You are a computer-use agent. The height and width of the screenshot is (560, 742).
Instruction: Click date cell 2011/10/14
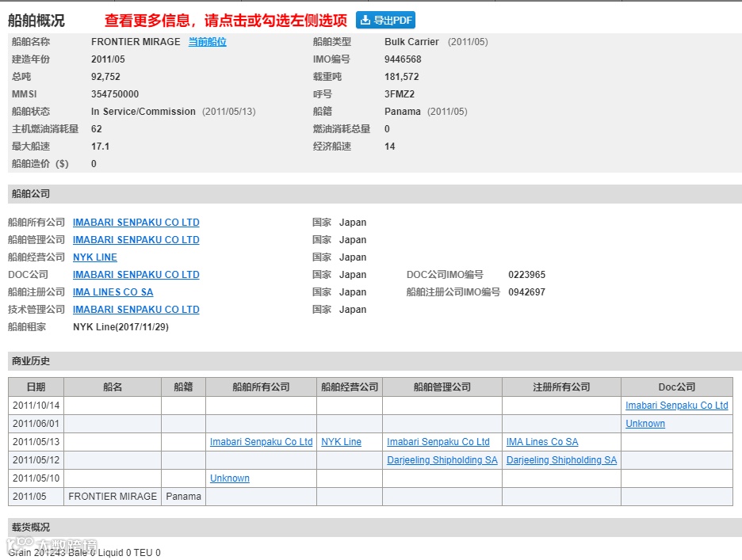click(36, 406)
